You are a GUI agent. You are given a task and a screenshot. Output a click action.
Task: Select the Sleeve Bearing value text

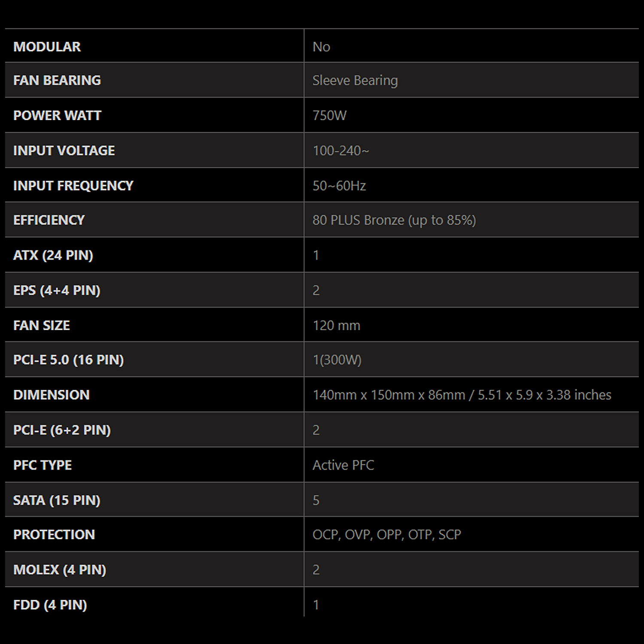355,80
